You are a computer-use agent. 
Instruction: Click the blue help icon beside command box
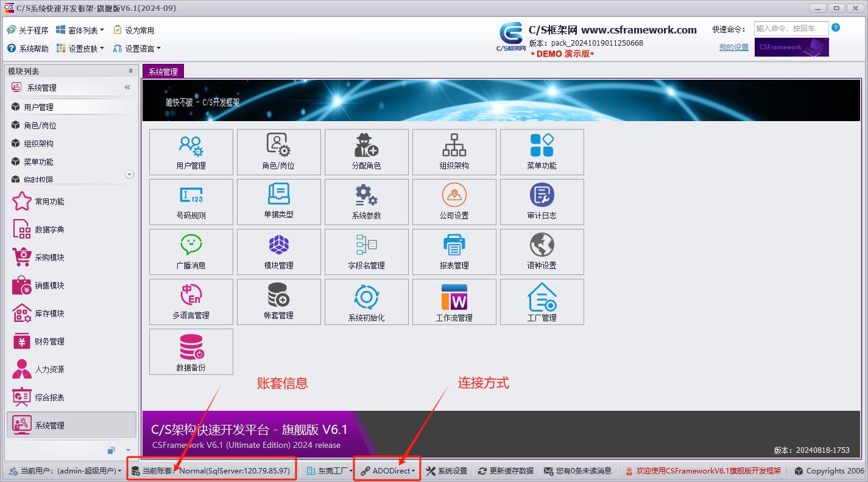pyautogui.click(x=836, y=27)
